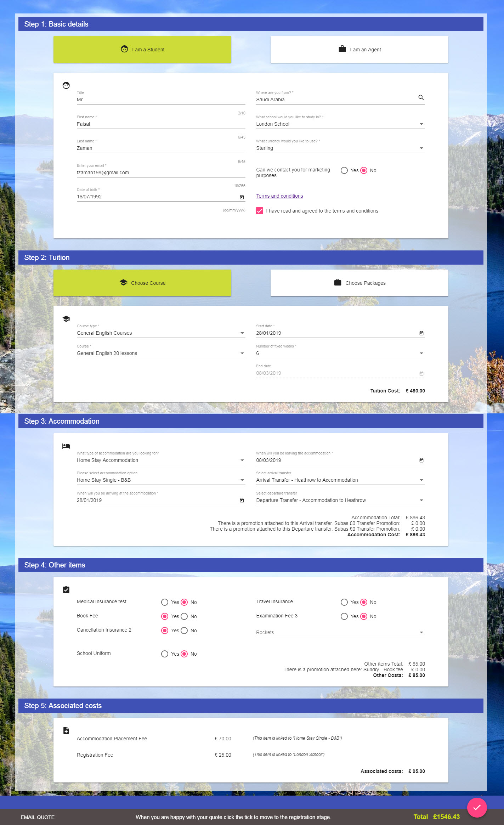The width and height of the screenshot is (504, 825).
Task: Click the Last name field
Action: [x=161, y=148]
